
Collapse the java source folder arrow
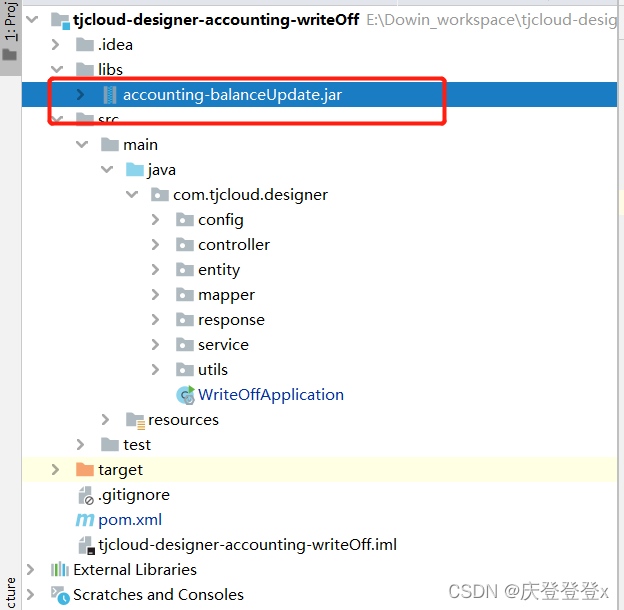[x=107, y=169]
